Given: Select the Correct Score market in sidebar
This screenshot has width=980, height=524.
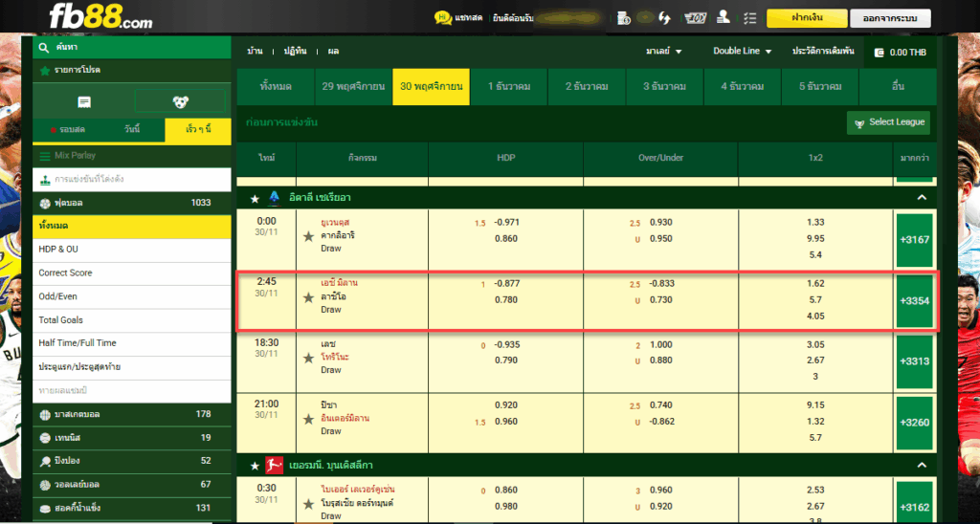Looking at the screenshot, I should pyautogui.click(x=131, y=273).
